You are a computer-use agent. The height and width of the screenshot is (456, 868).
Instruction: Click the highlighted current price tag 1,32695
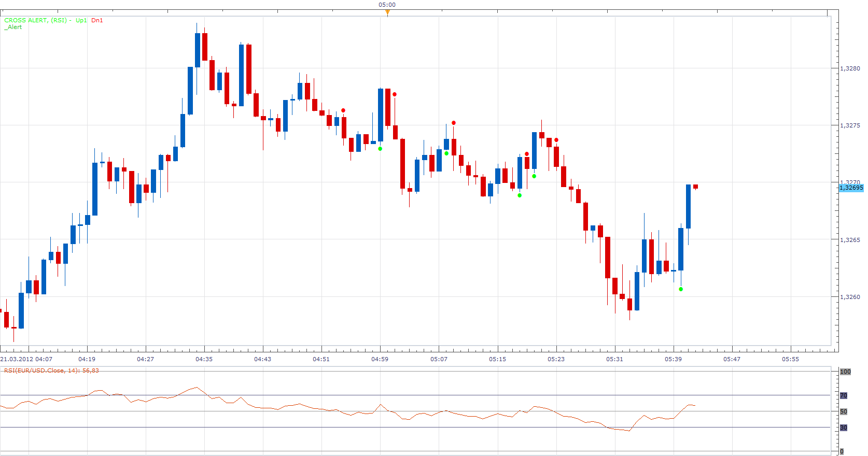click(851, 188)
